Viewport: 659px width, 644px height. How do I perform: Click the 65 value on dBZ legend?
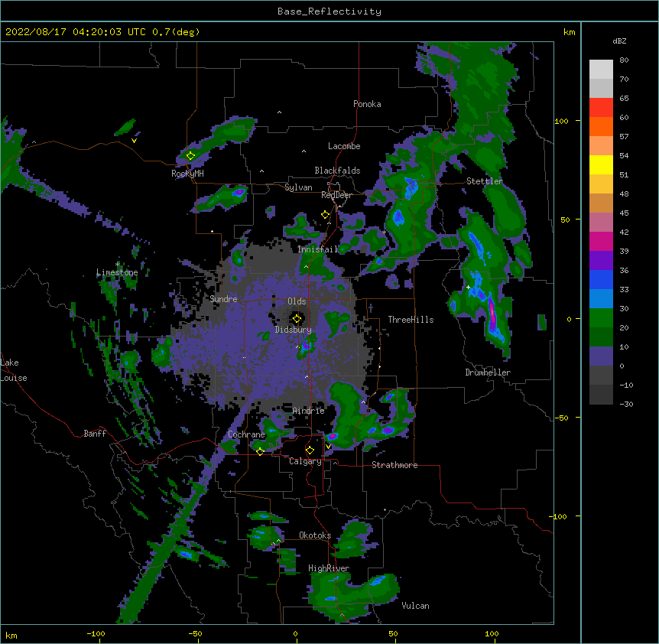click(624, 99)
